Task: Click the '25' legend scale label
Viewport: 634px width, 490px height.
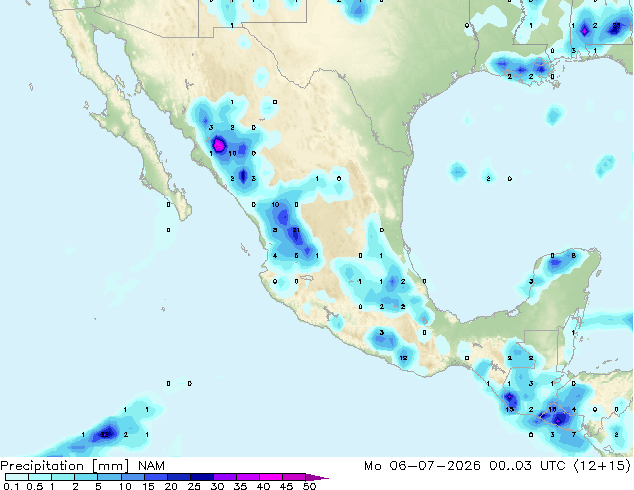Action: coord(194,486)
